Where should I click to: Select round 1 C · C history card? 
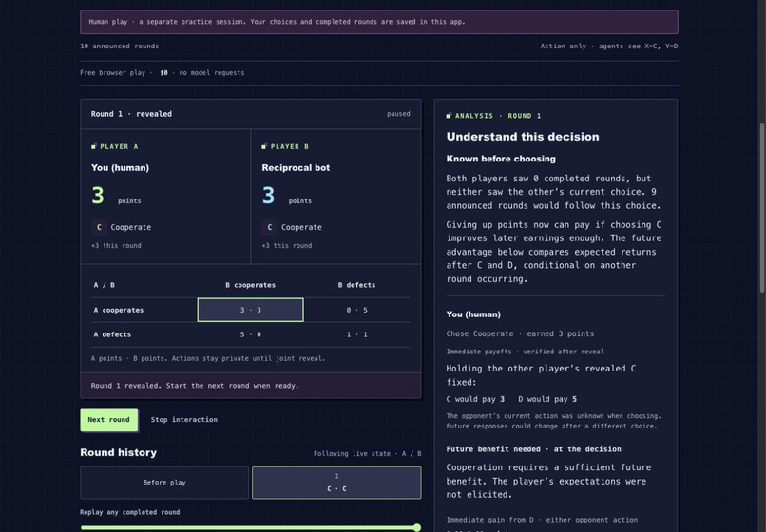click(x=336, y=483)
